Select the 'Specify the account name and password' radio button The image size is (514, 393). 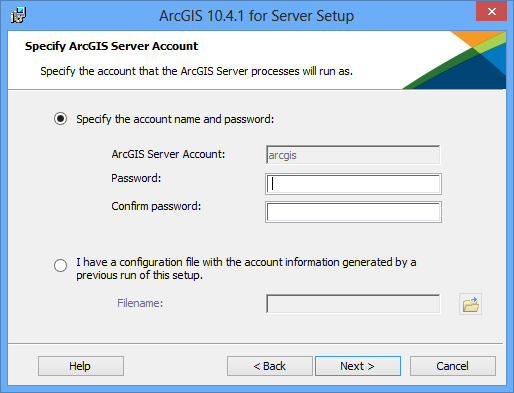tap(60, 119)
